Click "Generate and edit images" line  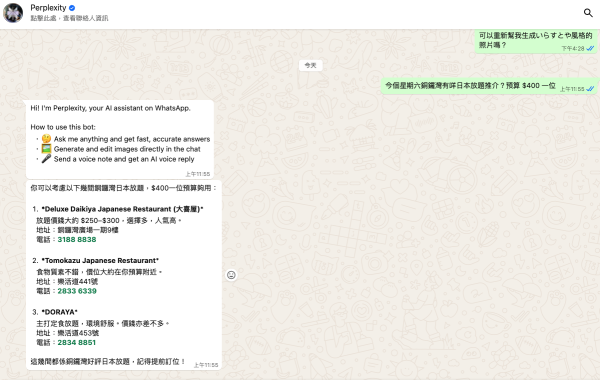(x=127, y=149)
